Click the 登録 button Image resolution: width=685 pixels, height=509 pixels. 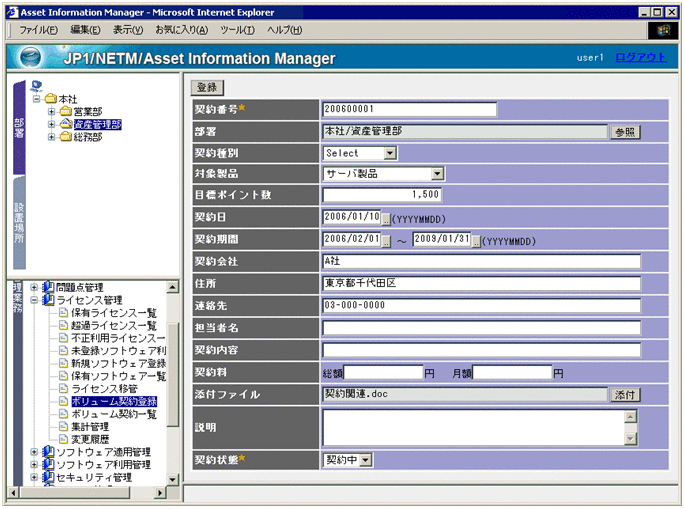tap(207, 88)
